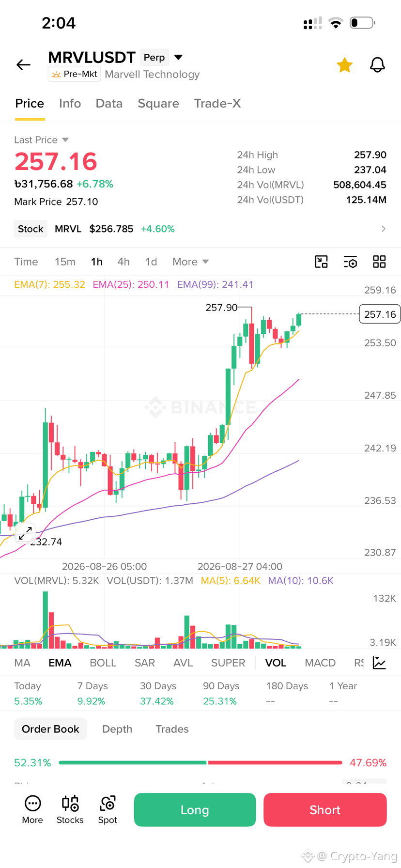Select the Time chart interval
This screenshot has width=401, height=868.
[x=26, y=262]
